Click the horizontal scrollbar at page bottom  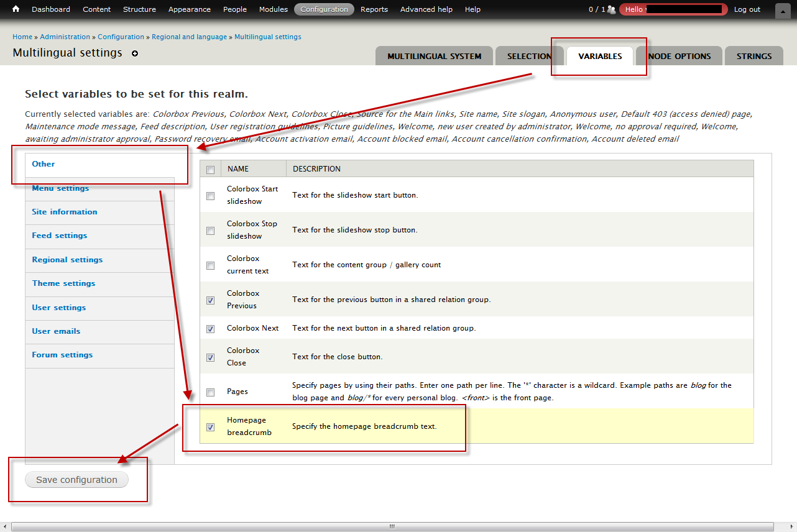392,526
